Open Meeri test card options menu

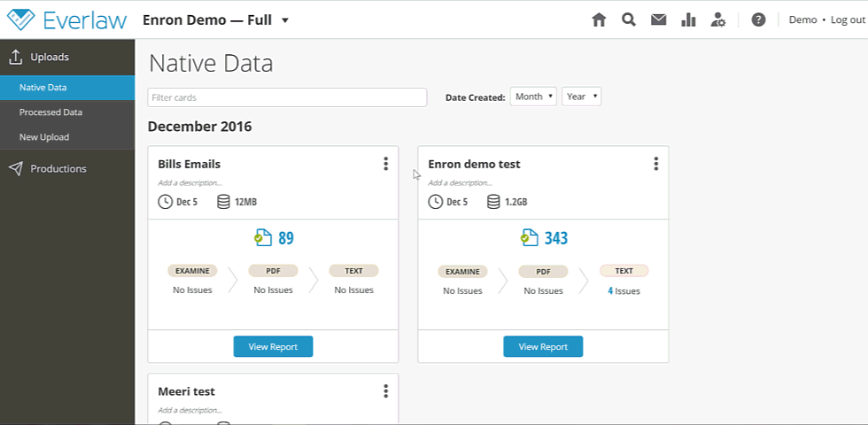pos(386,391)
